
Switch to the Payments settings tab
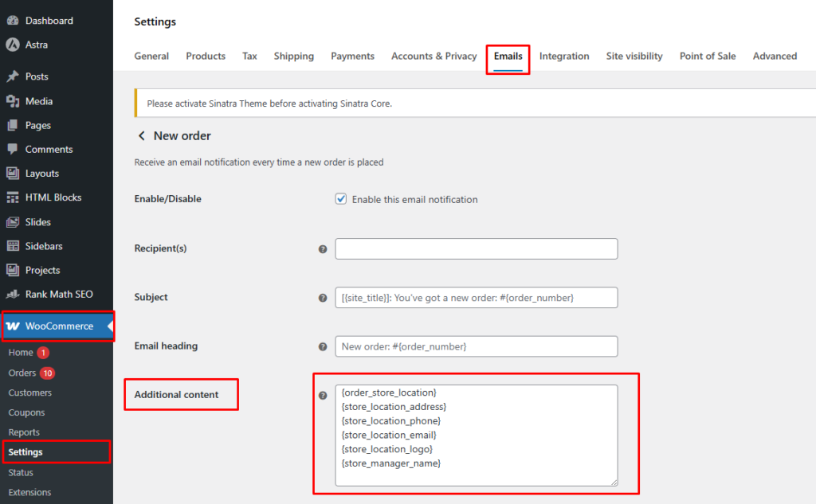352,57
